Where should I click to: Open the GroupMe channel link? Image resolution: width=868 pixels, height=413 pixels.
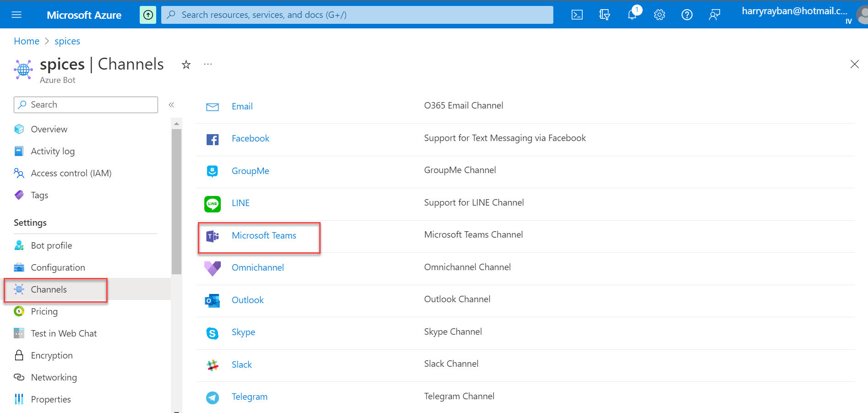[251, 171]
